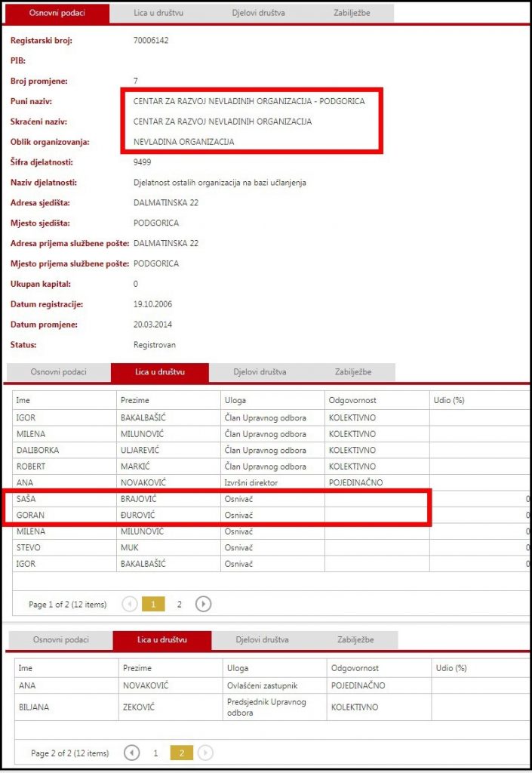
Task: Open page 1 from Page 2 of 2 pager
Action: point(155,753)
